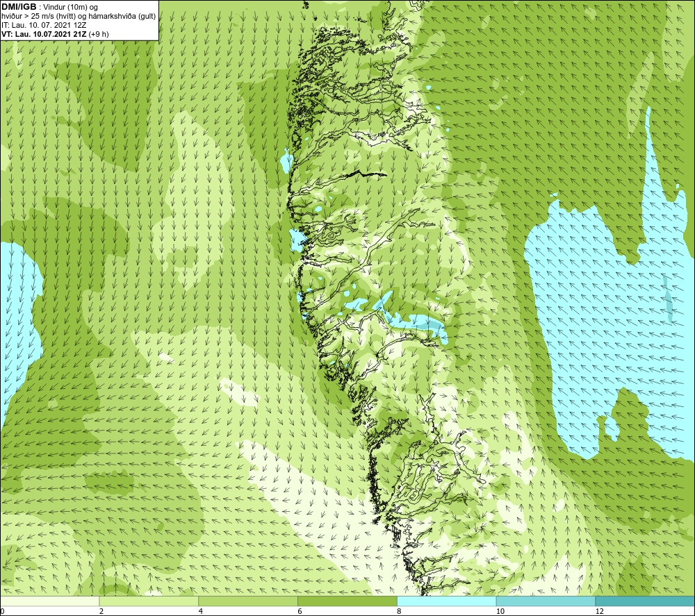Click the legend scale label '10'
695x616 pixels.
(500, 612)
